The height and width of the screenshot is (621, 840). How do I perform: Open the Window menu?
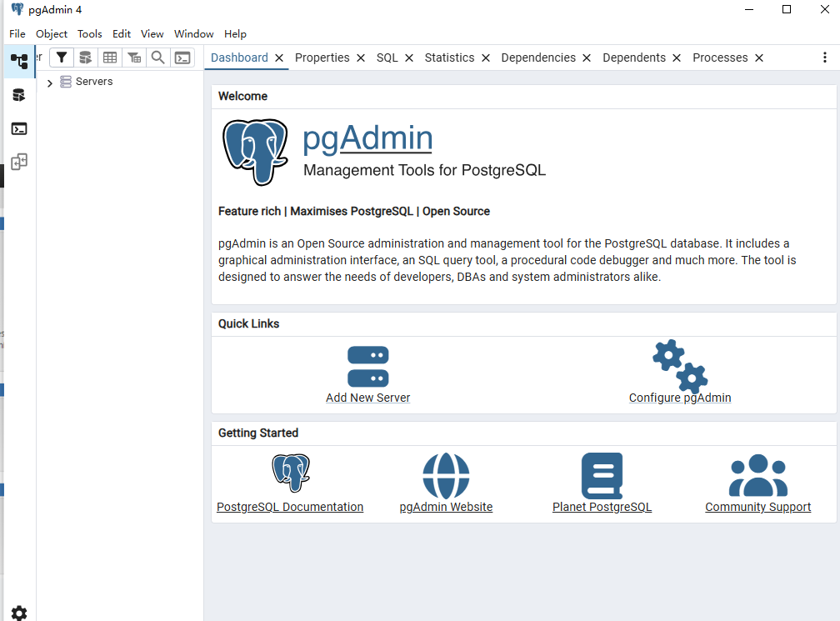point(194,33)
